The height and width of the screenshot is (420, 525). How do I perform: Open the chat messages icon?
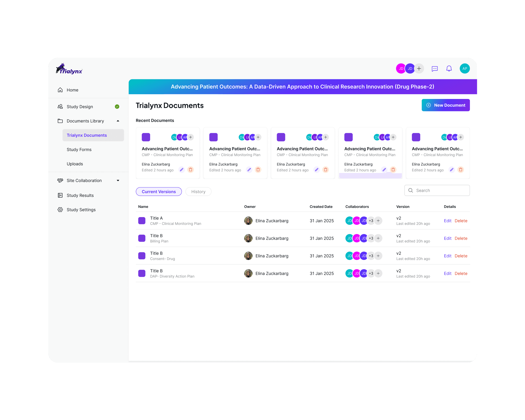click(x=435, y=69)
